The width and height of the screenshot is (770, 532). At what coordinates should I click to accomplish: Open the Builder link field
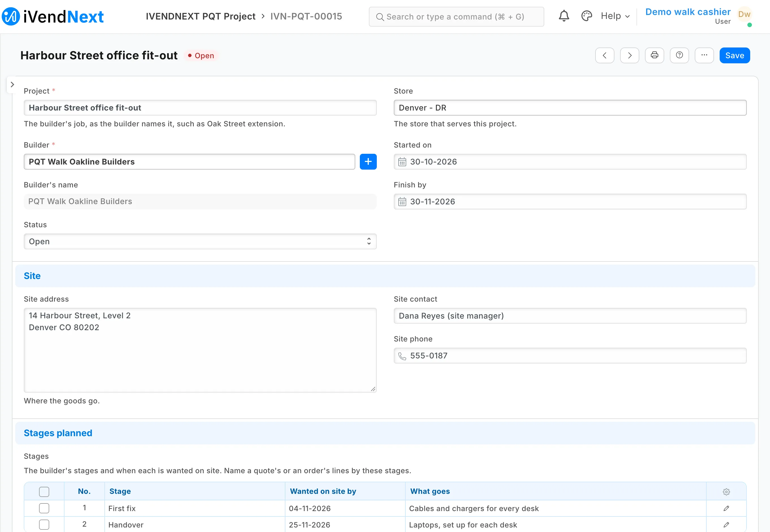coord(190,162)
